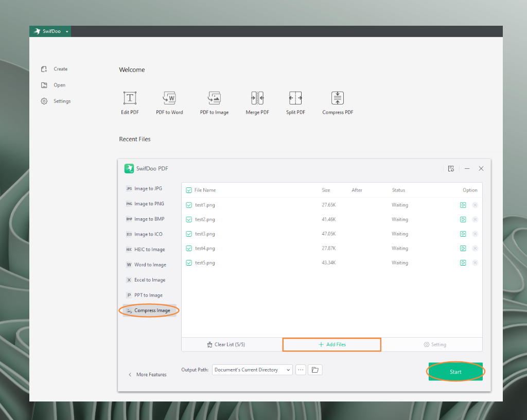The height and width of the screenshot is (420, 527).
Task: Open output folder with the folder icon
Action: tap(315, 370)
